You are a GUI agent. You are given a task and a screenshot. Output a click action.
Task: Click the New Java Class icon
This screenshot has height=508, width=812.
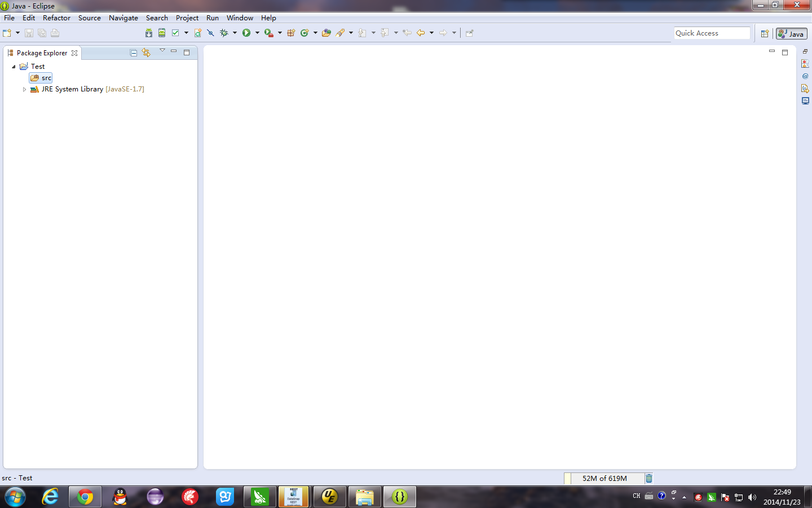pyautogui.click(x=304, y=33)
